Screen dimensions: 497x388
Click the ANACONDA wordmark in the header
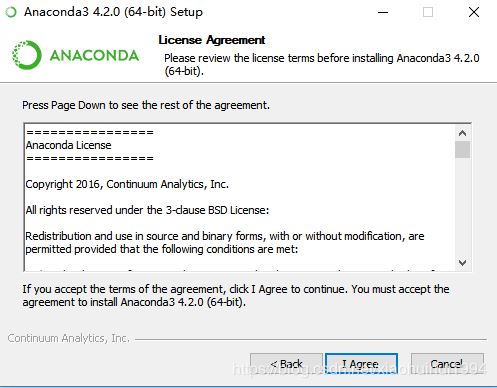pos(94,56)
